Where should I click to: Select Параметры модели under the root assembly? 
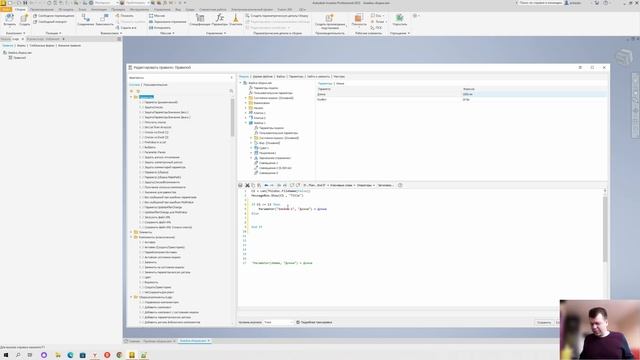point(266,88)
